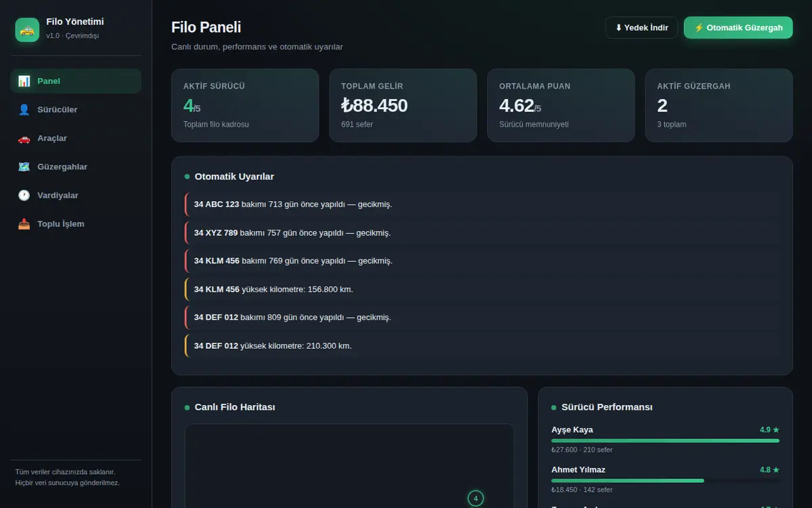Click the Sürücüler person icon
812x508 pixels.
(x=24, y=110)
